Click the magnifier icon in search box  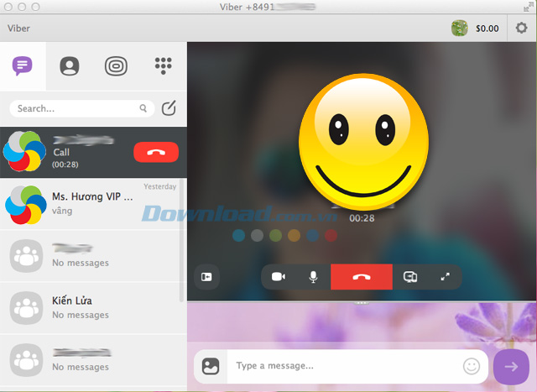tap(143, 108)
